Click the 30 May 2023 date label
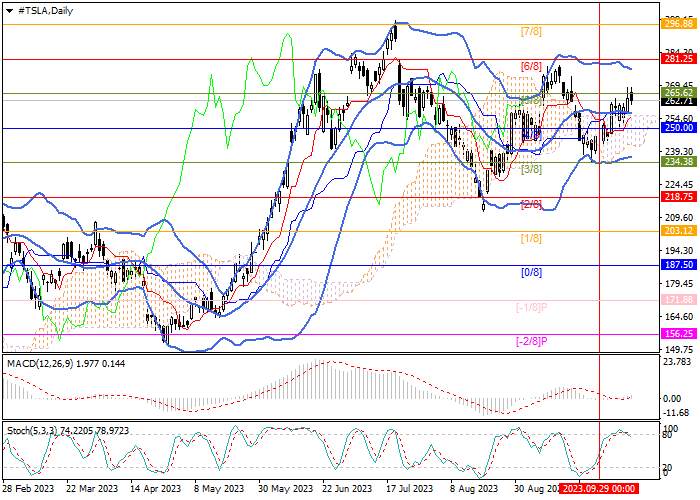This screenshot has width=700, height=500. click(x=284, y=488)
